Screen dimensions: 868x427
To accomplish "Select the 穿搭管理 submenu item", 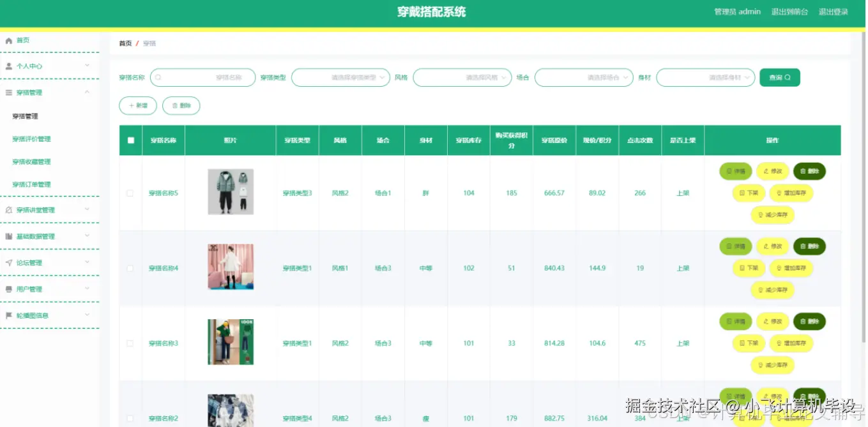I will point(26,117).
